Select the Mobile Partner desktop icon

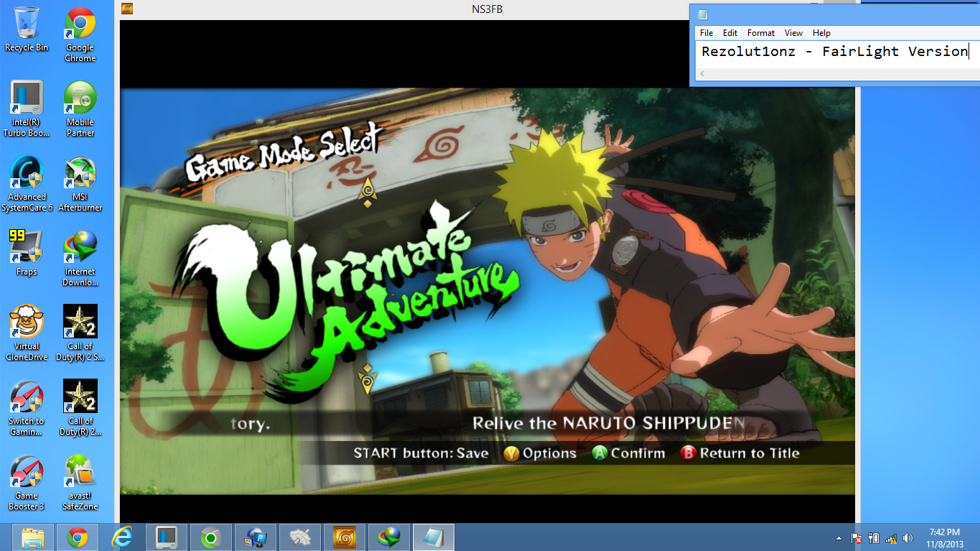pos(80,108)
